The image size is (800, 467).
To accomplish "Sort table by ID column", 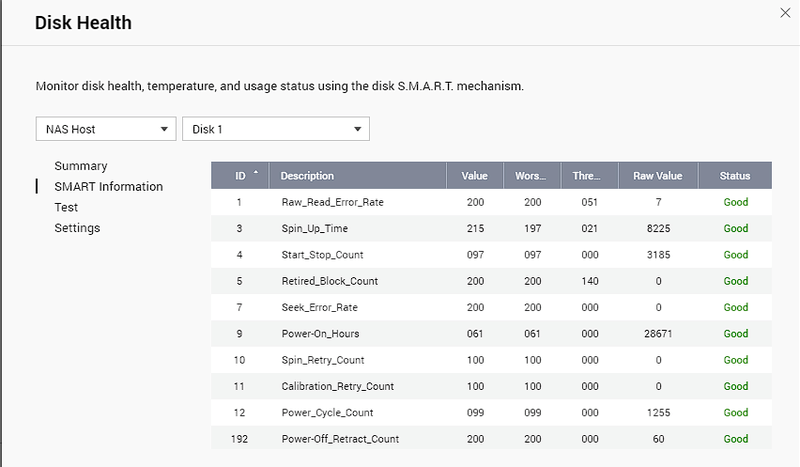I will tap(241, 176).
